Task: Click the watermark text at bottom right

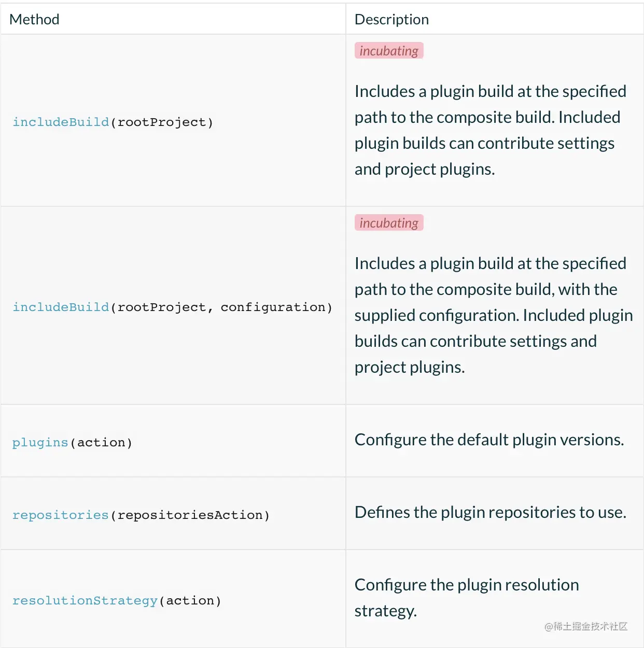Action: [x=586, y=626]
